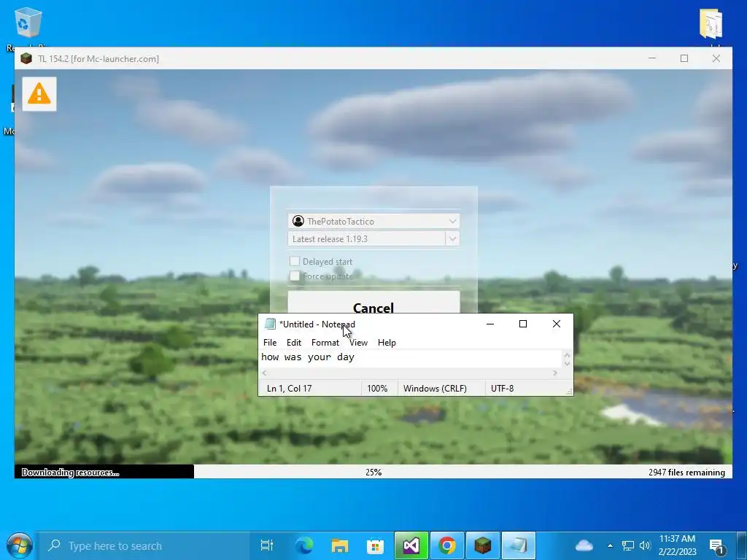The image size is (747, 560).
Task: Click the download progress bar at 25%
Action: point(373,472)
